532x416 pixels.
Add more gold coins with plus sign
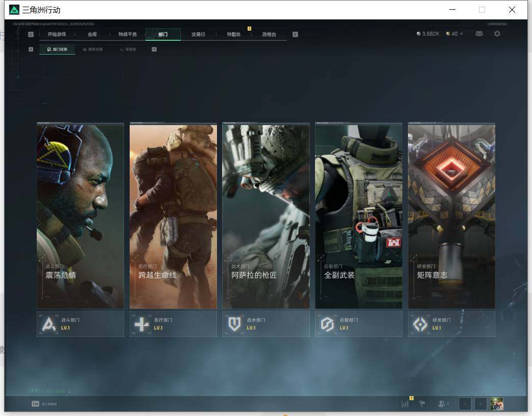[462, 34]
